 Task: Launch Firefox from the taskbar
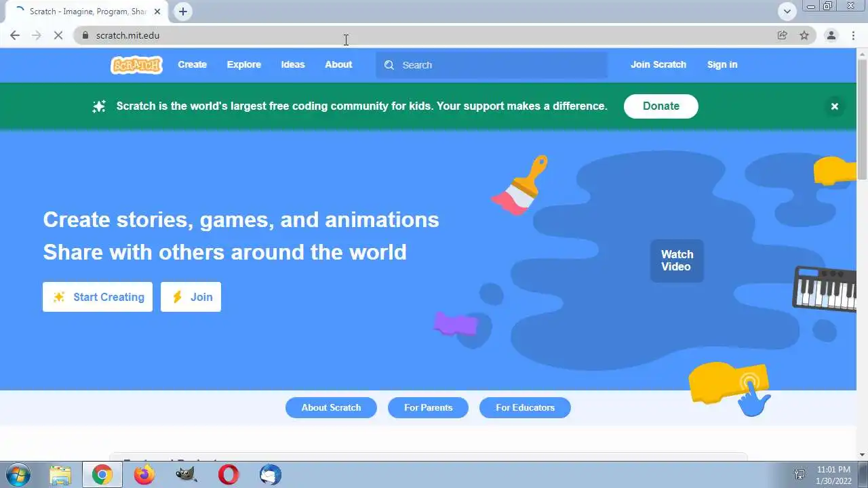tap(144, 474)
